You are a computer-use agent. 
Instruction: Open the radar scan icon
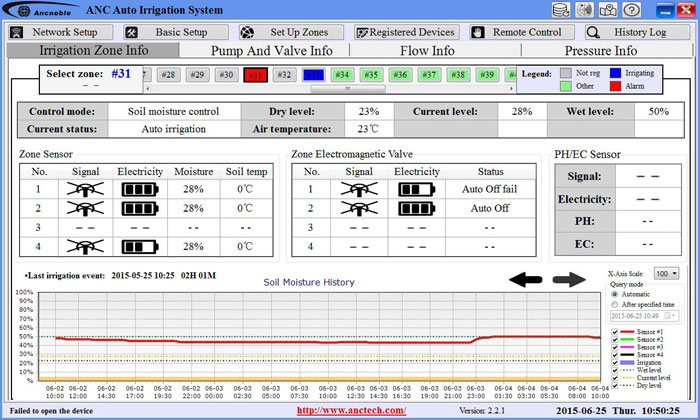[x=584, y=10]
